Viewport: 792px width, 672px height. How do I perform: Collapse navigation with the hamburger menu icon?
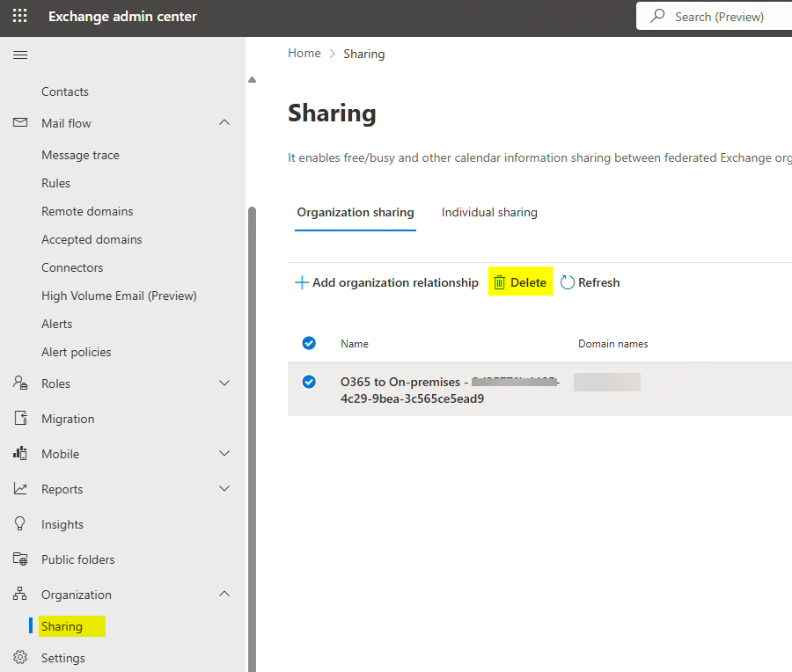pyautogui.click(x=20, y=55)
